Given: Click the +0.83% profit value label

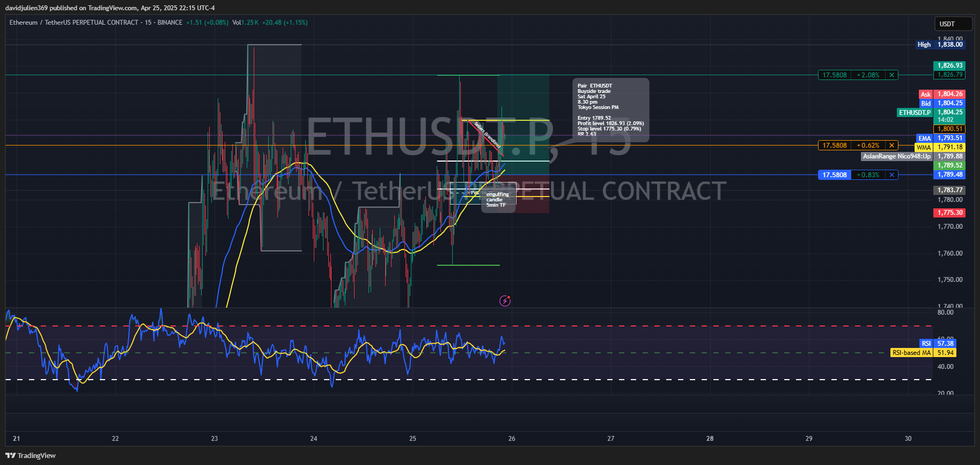Looking at the screenshot, I should pos(868,175).
